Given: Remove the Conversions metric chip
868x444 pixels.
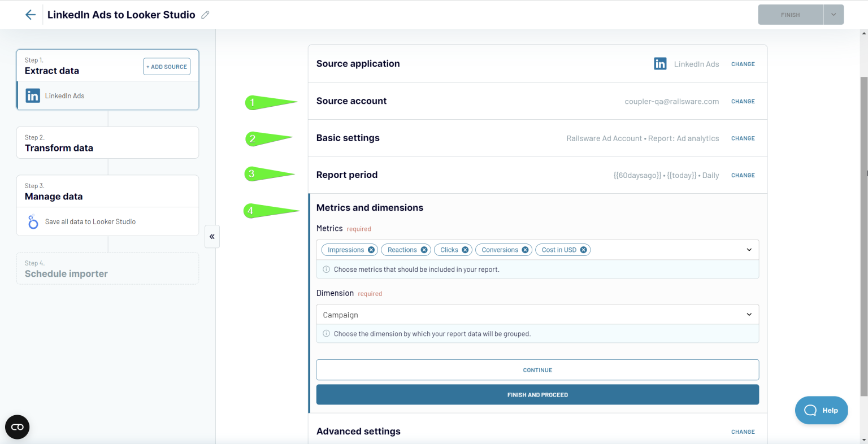Looking at the screenshot, I should click(525, 249).
